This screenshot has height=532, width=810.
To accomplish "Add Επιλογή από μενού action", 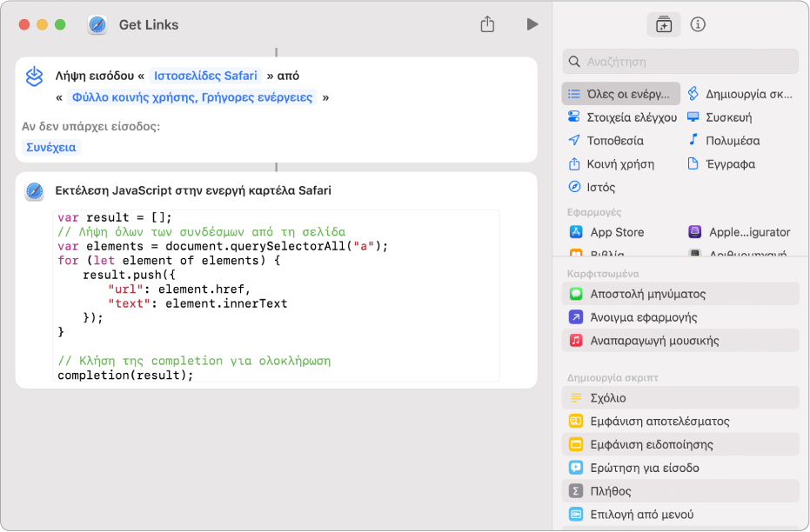I will click(x=680, y=514).
